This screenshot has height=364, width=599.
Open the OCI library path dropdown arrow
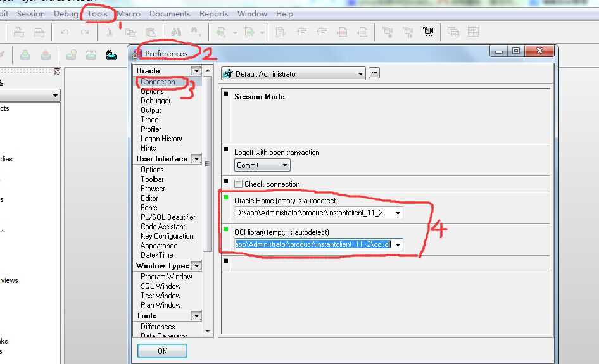coord(398,245)
